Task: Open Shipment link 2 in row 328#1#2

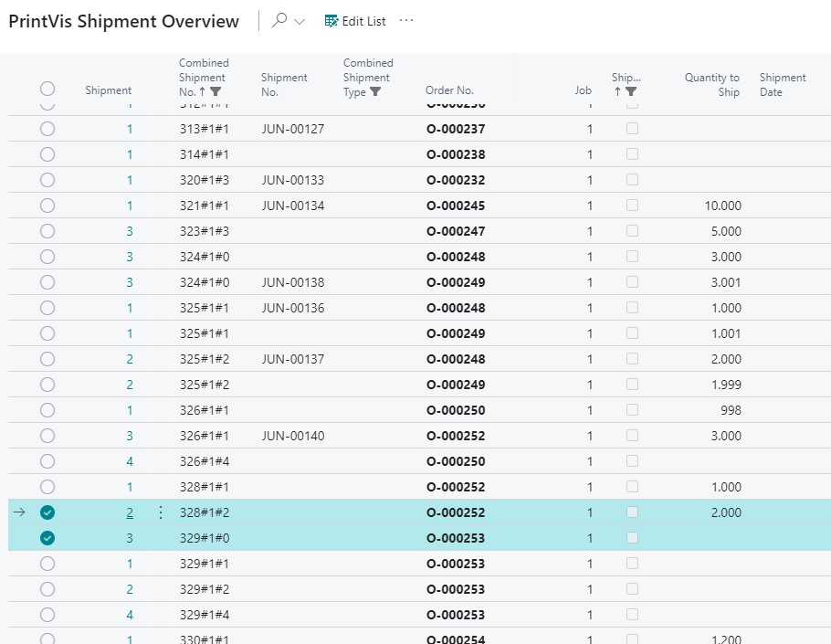Action: coord(130,513)
